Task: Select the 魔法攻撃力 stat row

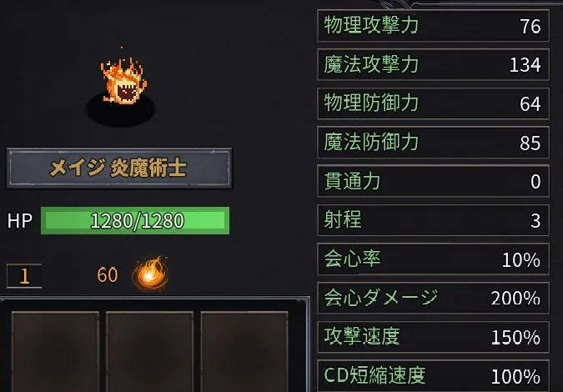Action: pyautogui.click(x=434, y=64)
